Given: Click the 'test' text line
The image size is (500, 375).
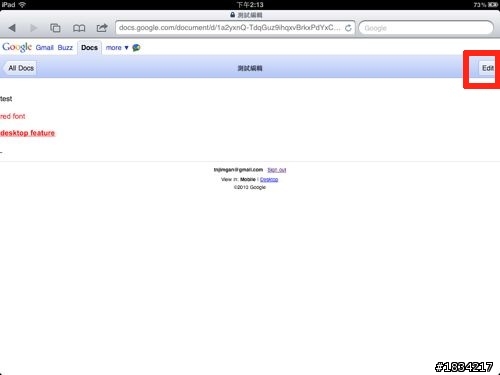Looking at the screenshot, I should [x=6, y=99].
